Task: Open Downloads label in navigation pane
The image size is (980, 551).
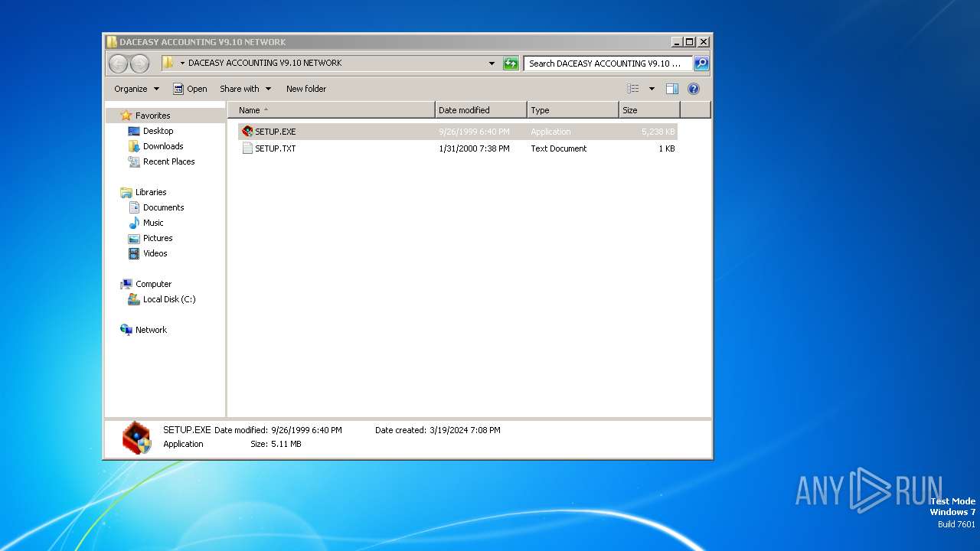Action: [163, 146]
